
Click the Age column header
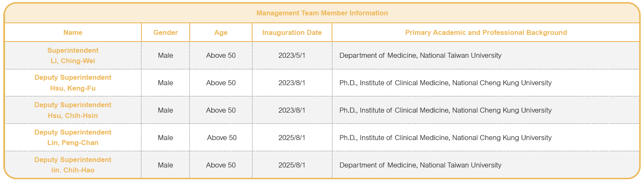click(221, 32)
